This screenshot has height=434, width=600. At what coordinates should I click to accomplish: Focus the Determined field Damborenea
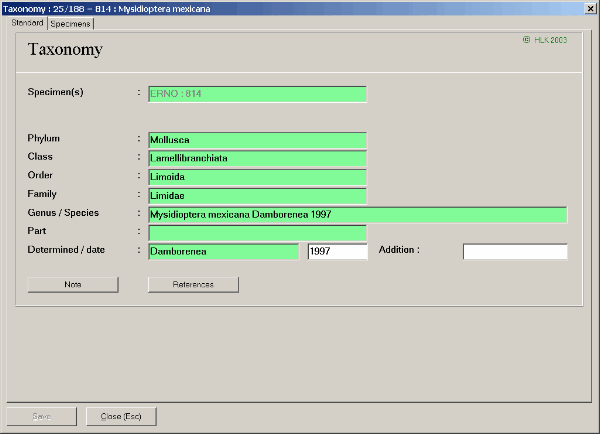(x=223, y=251)
